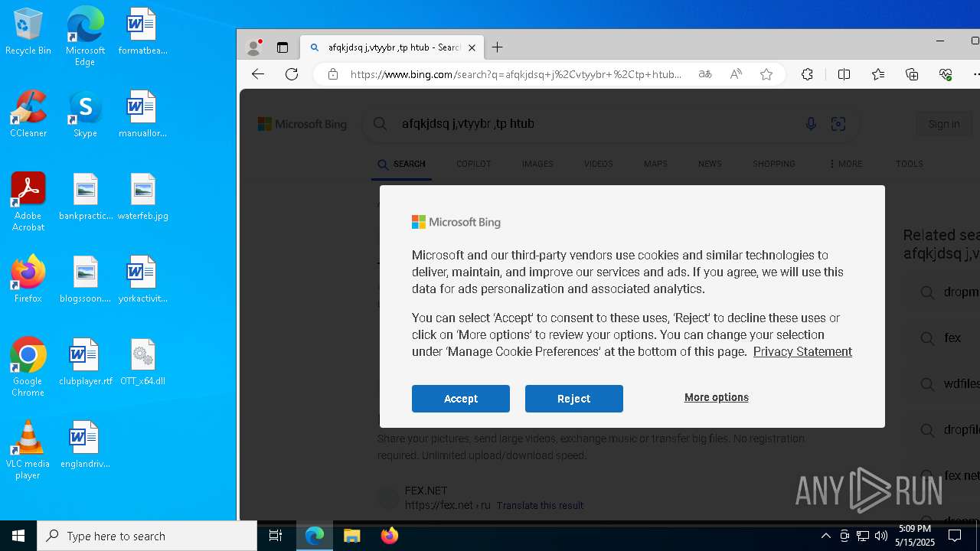Add this page to favorites
Screen dimensions: 980x551
point(766,74)
